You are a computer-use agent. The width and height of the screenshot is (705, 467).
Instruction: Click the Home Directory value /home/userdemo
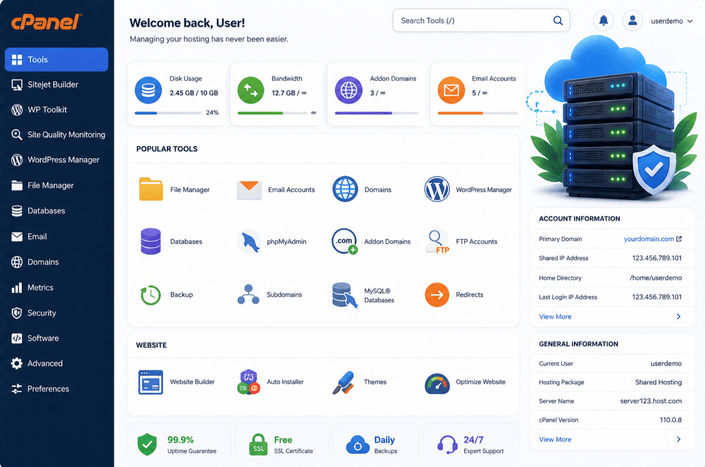656,278
